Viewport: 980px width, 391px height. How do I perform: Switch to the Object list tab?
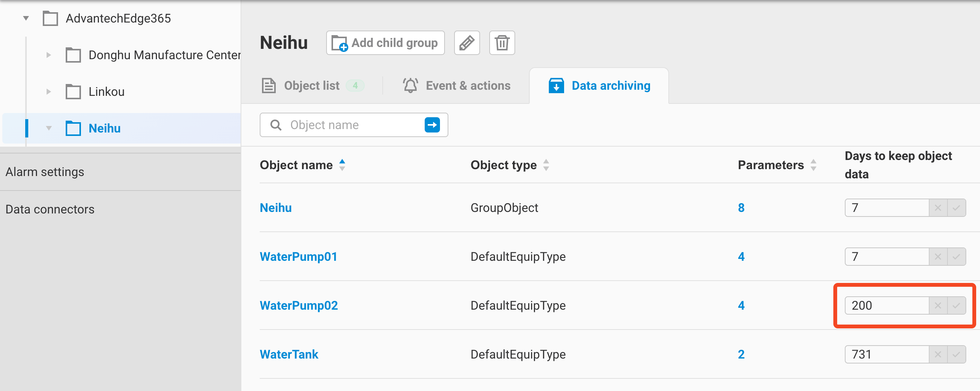312,86
